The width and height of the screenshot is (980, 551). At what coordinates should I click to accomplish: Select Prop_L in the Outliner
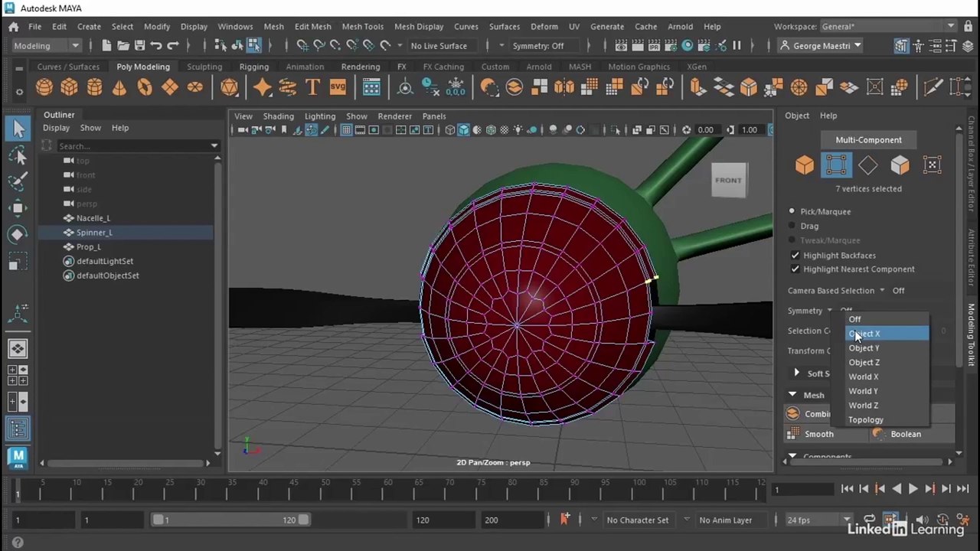[x=89, y=247]
